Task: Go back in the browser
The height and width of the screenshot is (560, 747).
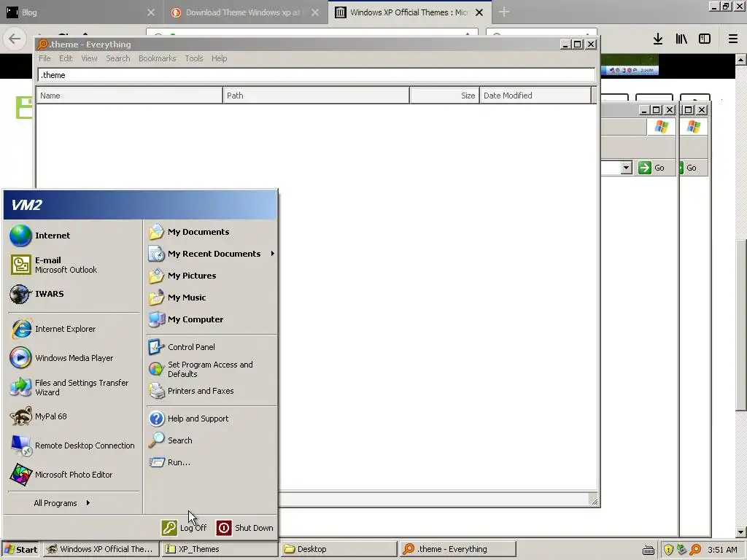Action: pos(15,39)
